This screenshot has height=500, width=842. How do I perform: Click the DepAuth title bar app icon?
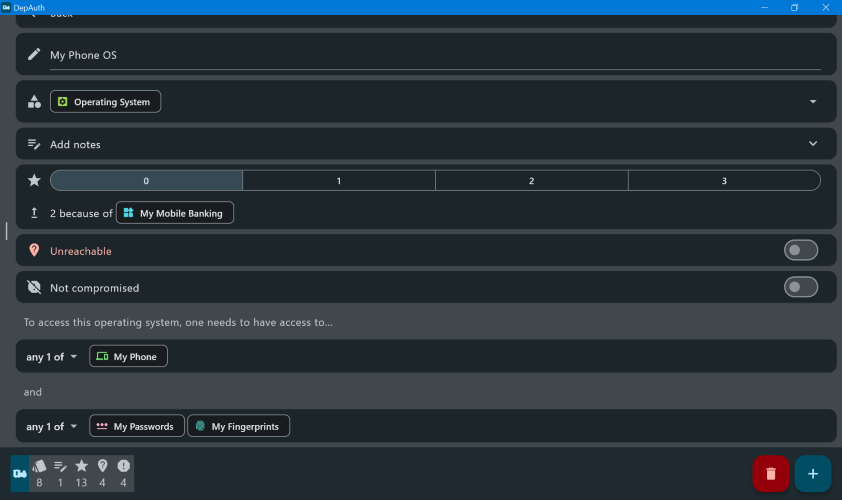point(6,7)
